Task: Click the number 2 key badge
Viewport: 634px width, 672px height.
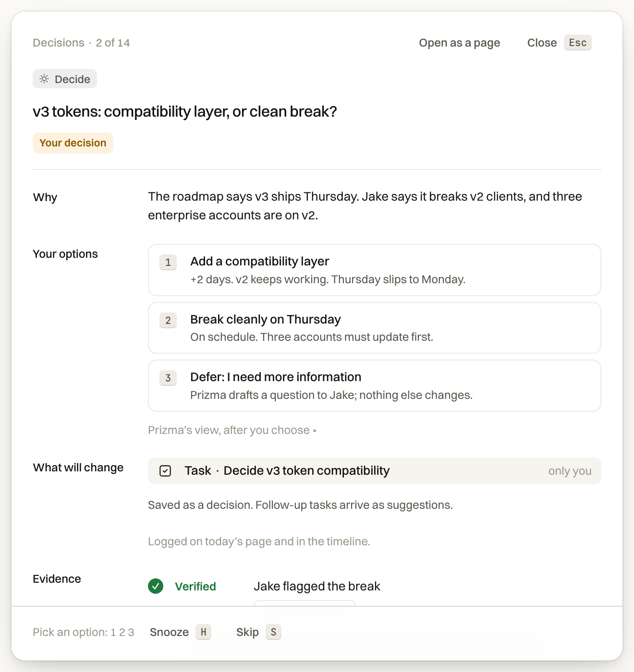Action: click(x=168, y=320)
